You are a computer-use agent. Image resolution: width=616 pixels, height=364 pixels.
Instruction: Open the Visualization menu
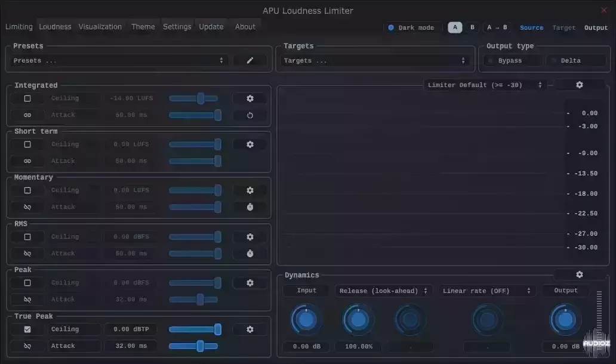click(100, 27)
